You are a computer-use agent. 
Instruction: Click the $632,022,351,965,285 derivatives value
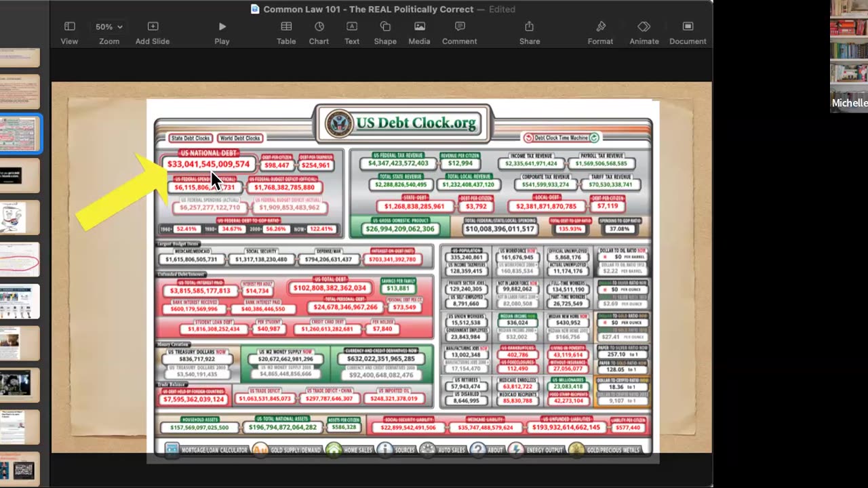coord(380,359)
